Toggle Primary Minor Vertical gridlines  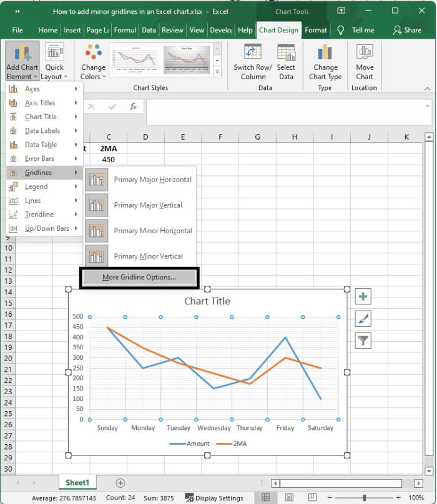(140, 256)
